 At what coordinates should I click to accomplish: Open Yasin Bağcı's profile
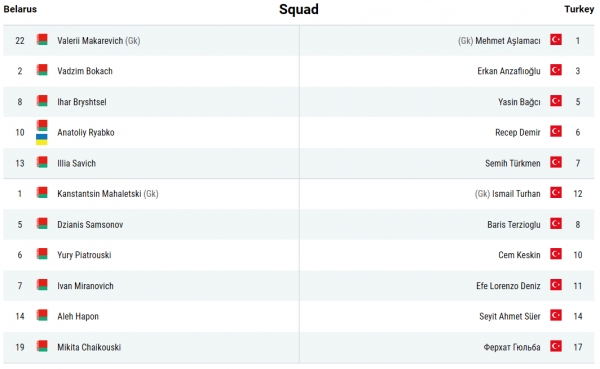(519, 102)
